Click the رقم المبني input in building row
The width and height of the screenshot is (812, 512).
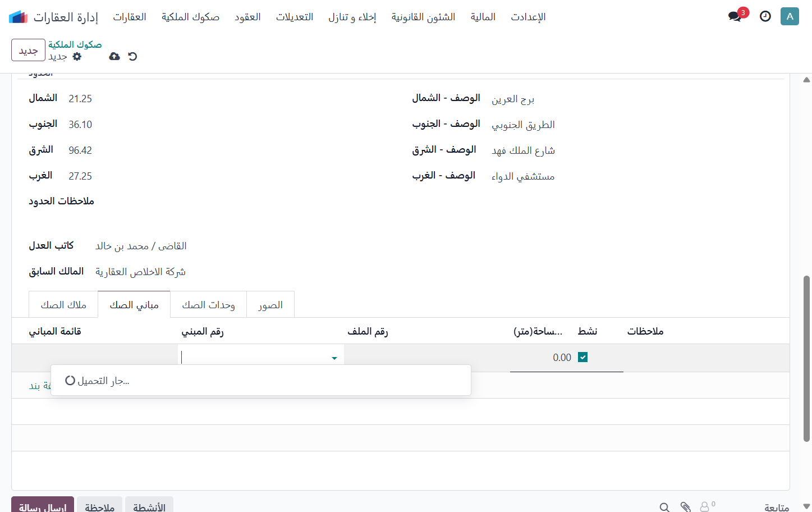(x=255, y=358)
